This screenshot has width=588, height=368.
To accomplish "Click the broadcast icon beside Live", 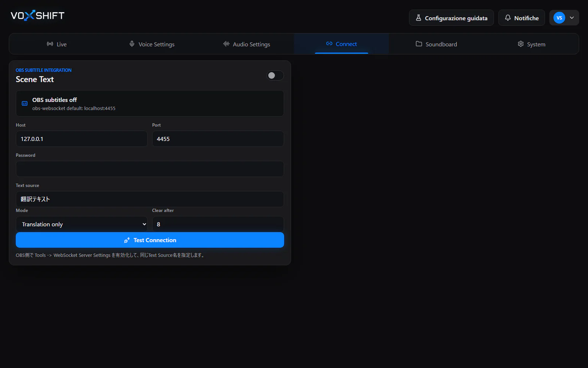I will click(50, 44).
